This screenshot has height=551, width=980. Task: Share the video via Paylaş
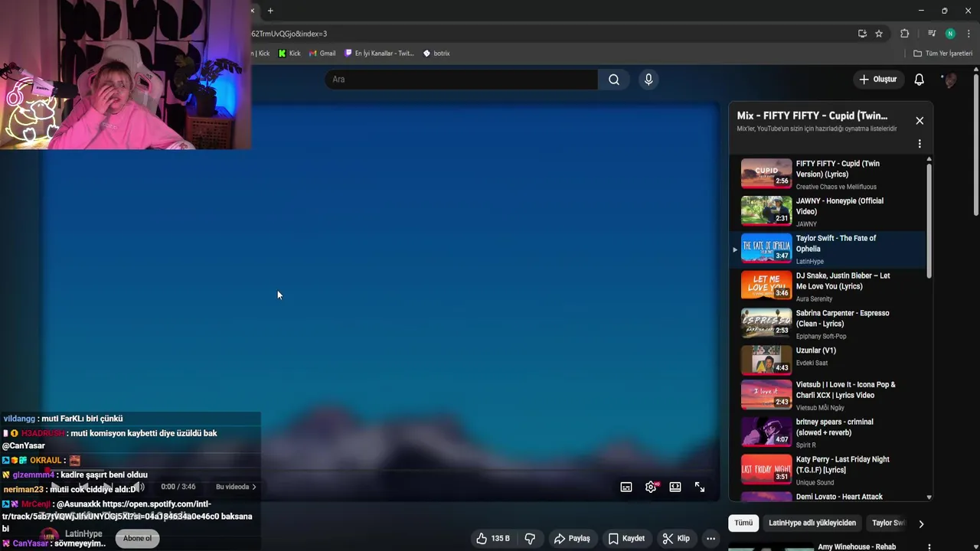(572, 539)
